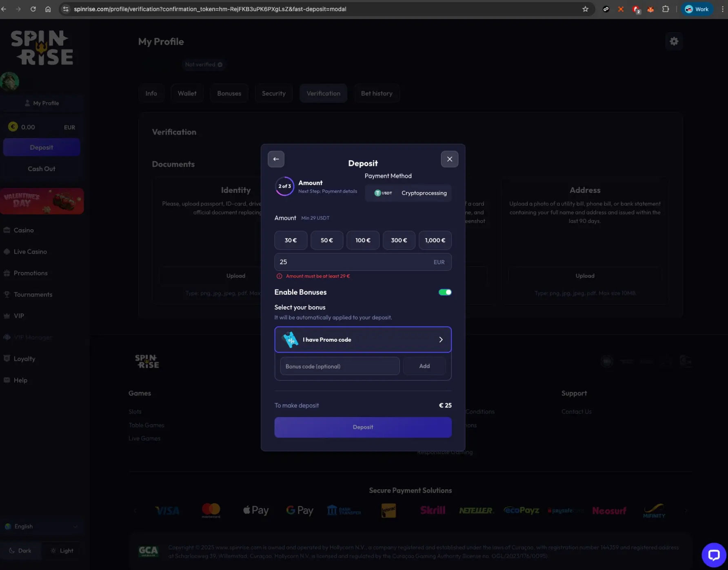The image size is (728, 570).
Task: Upload an Identity document
Action: (236, 276)
